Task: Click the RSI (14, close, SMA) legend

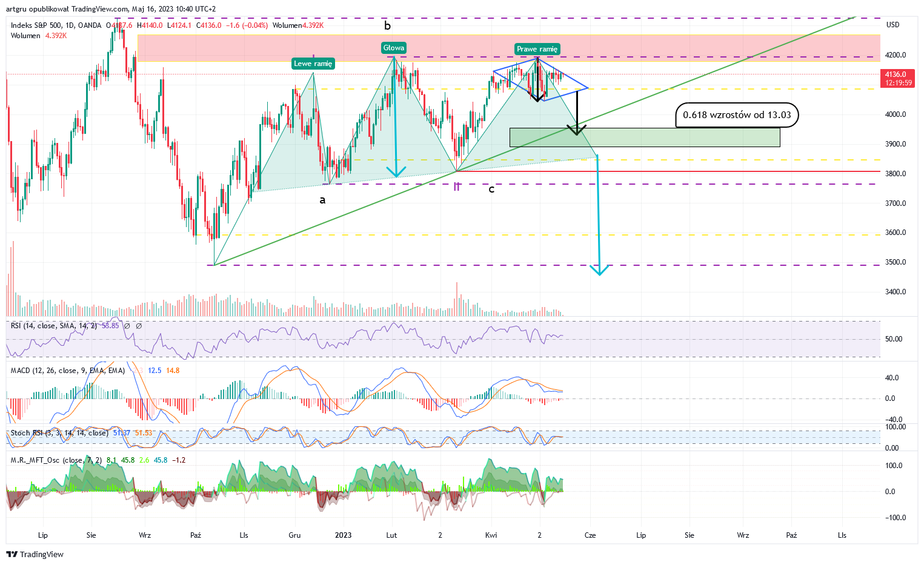Action: click(x=54, y=326)
